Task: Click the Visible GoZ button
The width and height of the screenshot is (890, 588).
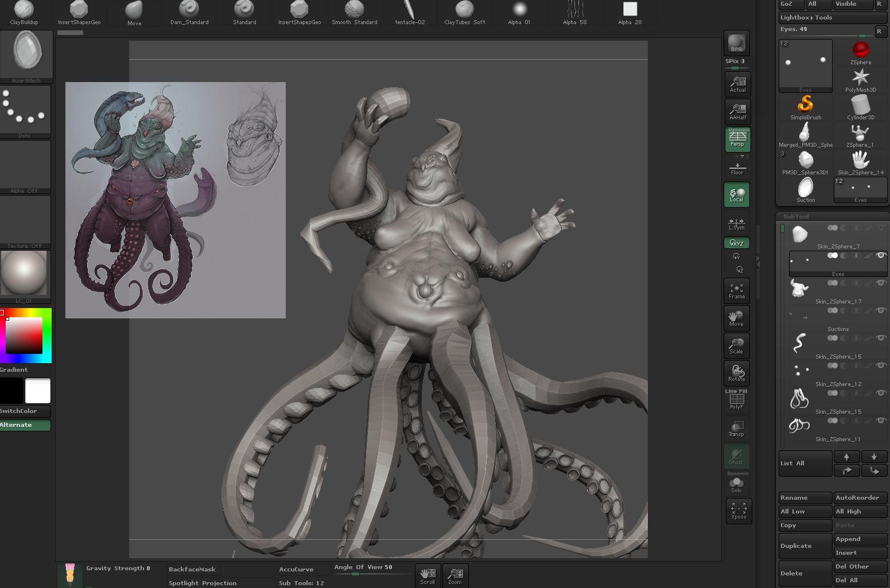Action: click(x=853, y=4)
